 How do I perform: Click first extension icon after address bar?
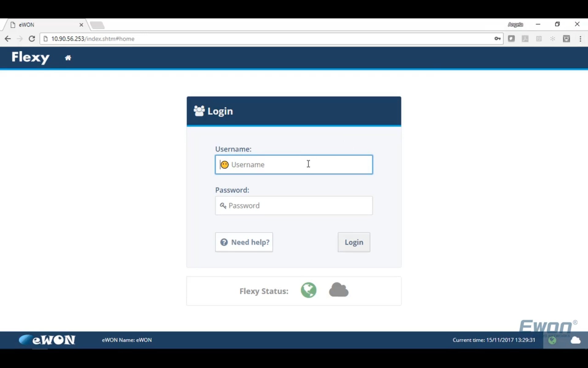point(511,39)
